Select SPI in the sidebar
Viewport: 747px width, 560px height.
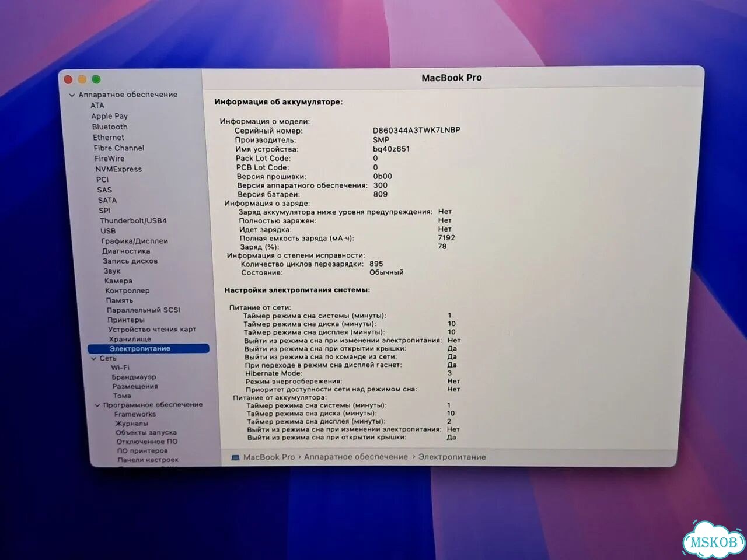104,211
